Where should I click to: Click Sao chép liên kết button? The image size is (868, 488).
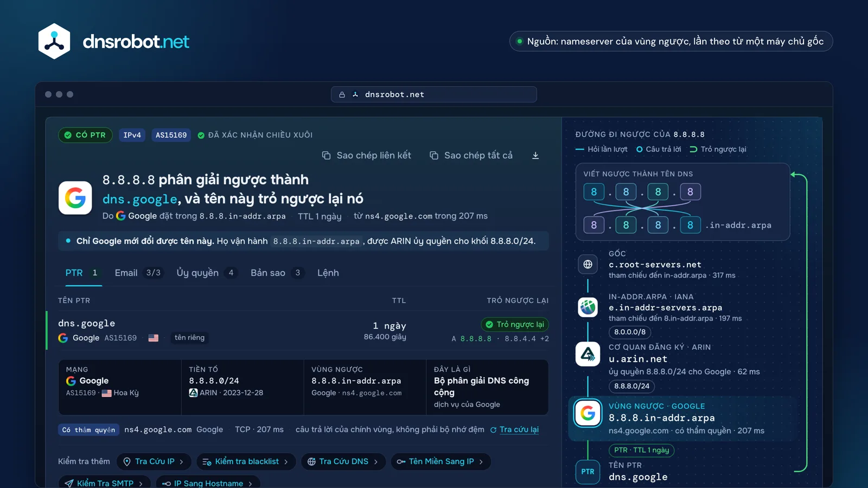(x=367, y=156)
